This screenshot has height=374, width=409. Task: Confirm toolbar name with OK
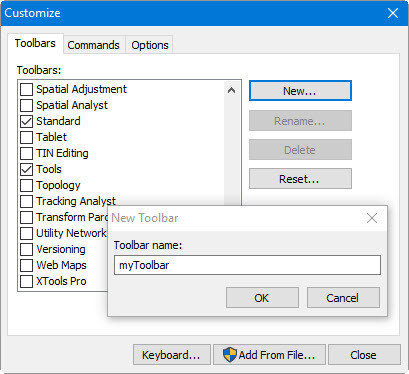tap(262, 298)
